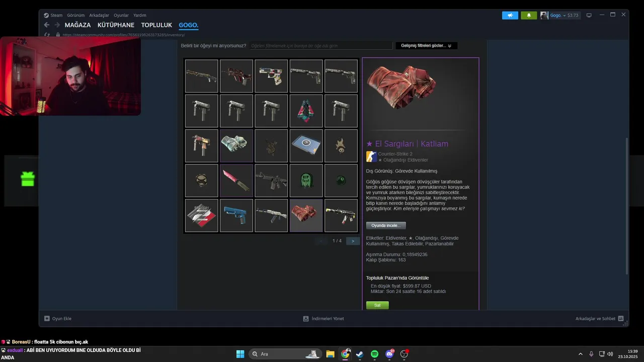Click the green Sat sell button

(x=377, y=305)
